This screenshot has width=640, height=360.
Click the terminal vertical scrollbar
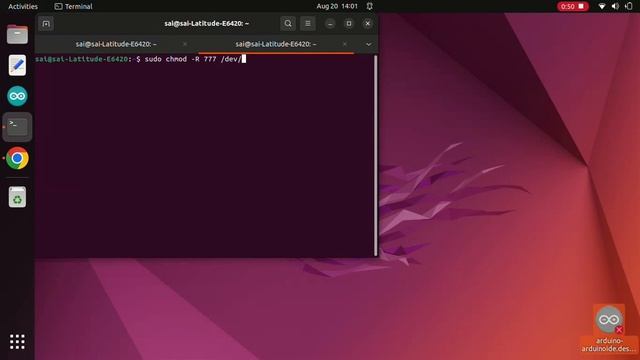click(x=376, y=155)
